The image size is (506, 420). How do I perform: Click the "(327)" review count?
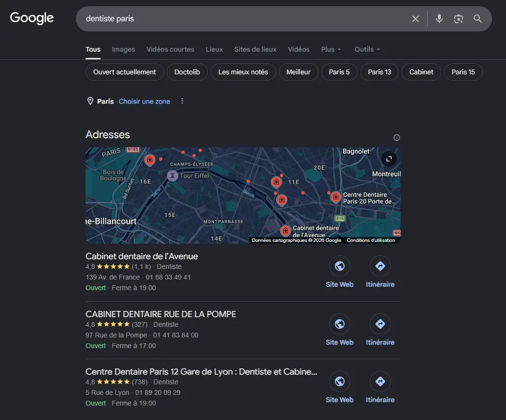(139, 324)
